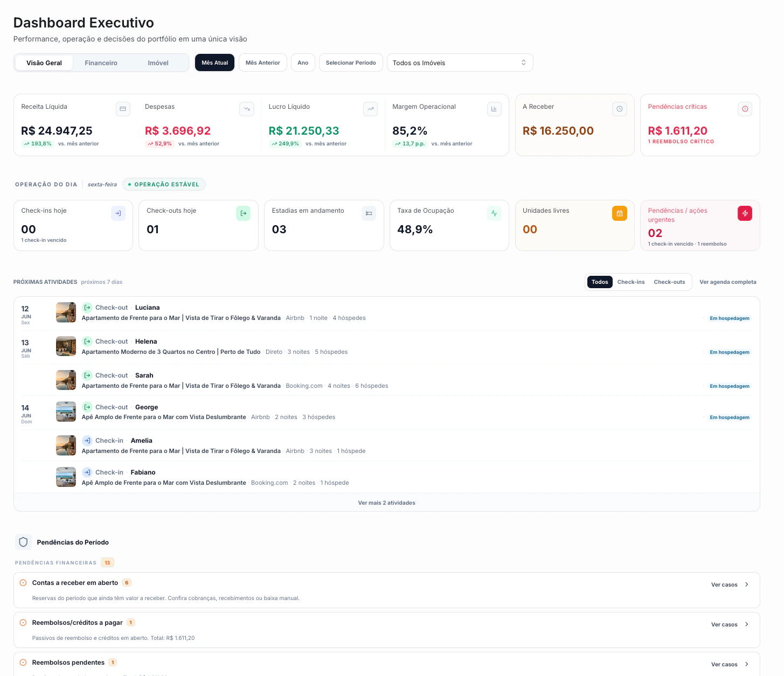784x676 pixels.
Task: Click the shield icon beside Pendências do Período
Action: click(23, 542)
